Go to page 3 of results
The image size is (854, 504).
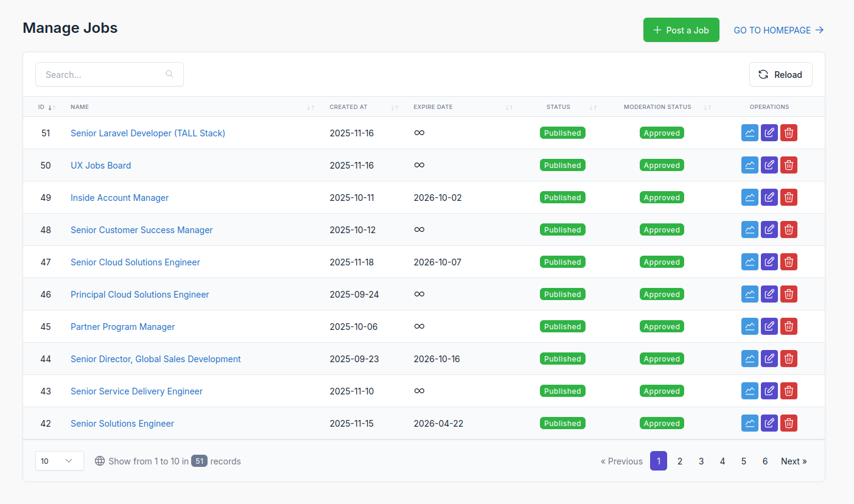pos(701,461)
